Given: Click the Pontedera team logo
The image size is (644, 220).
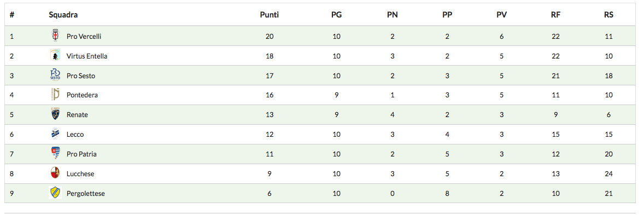Looking at the screenshot, I should (55, 95).
